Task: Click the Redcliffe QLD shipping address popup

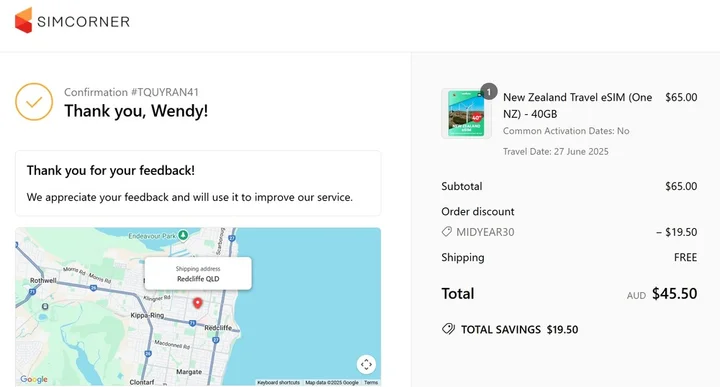Action: click(x=198, y=274)
